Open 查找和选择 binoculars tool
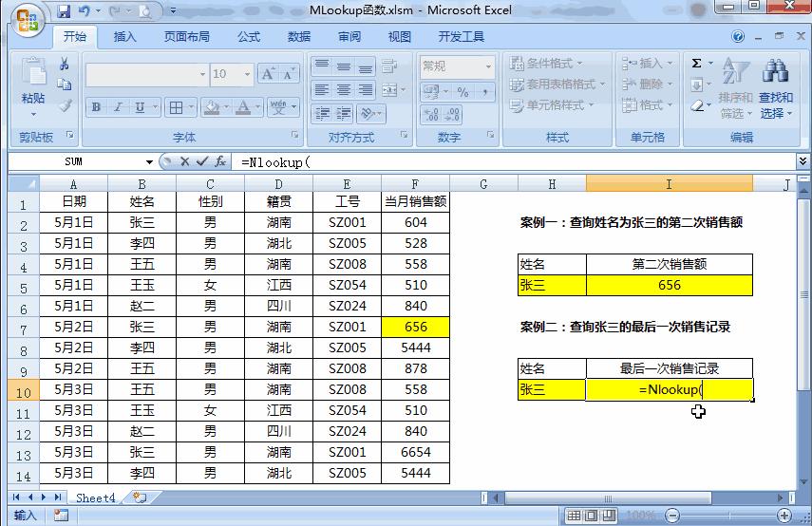812x526 pixels. tap(775, 88)
